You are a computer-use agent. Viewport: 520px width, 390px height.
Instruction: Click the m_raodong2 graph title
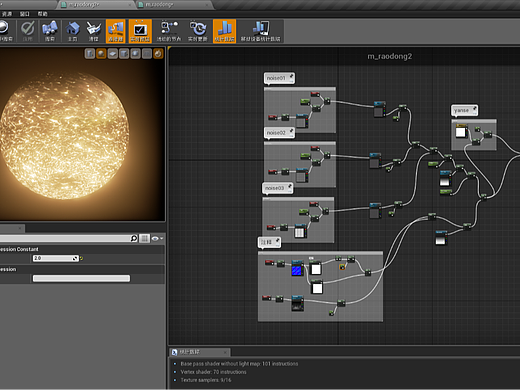coord(389,56)
